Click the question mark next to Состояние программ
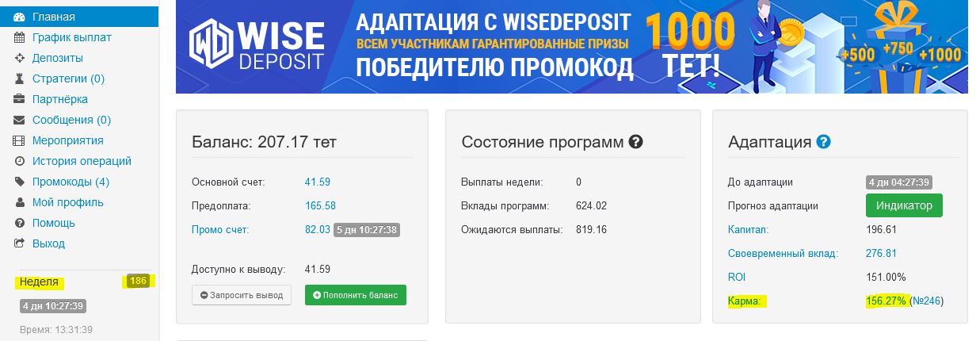Screen dimensions: 980x341 (x=635, y=143)
